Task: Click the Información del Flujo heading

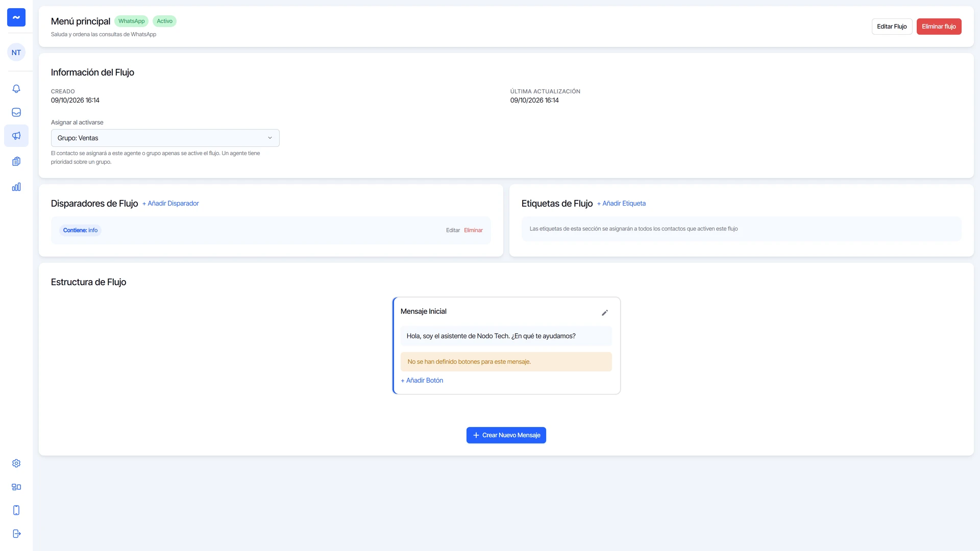Action: (x=92, y=72)
